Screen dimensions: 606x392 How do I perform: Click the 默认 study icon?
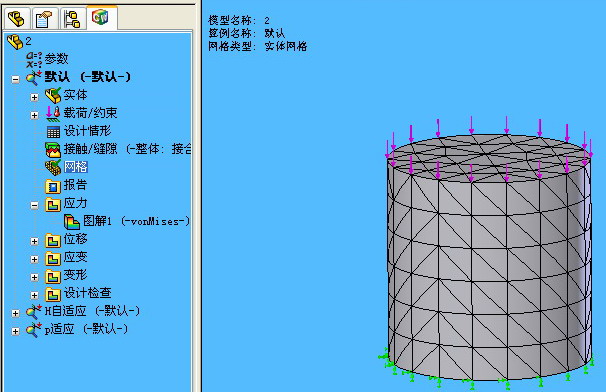pyautogui.click(x=34, y=78)
